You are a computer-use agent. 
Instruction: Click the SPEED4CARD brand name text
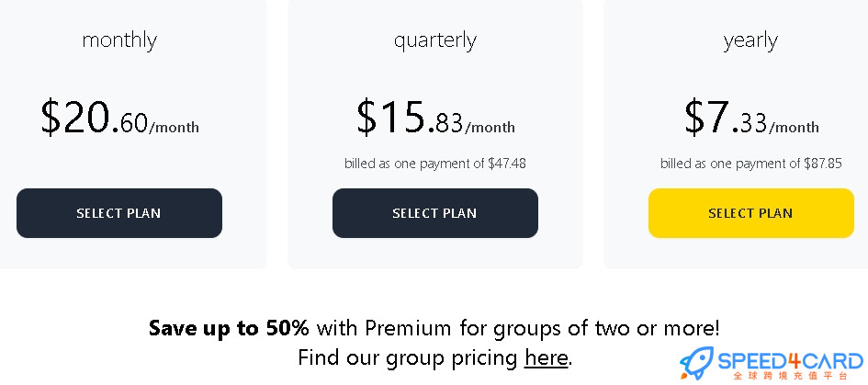coord(790,360)
